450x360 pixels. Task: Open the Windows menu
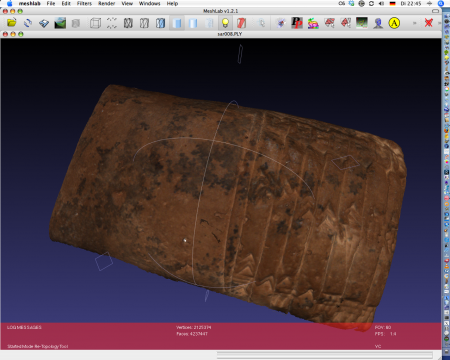(149, 3)
